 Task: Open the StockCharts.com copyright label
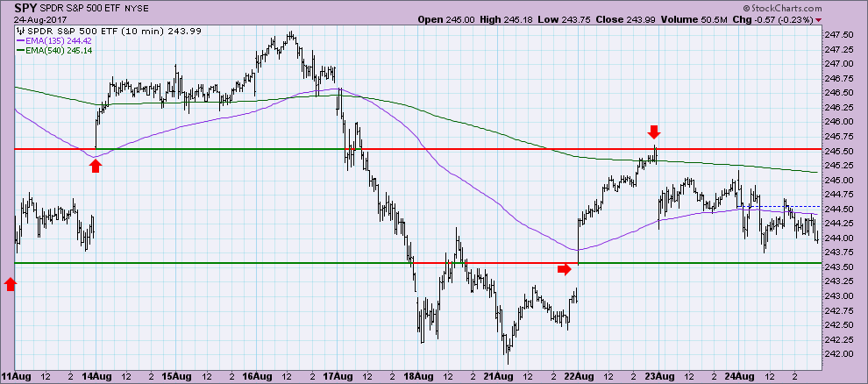click(x=783, y=9)
